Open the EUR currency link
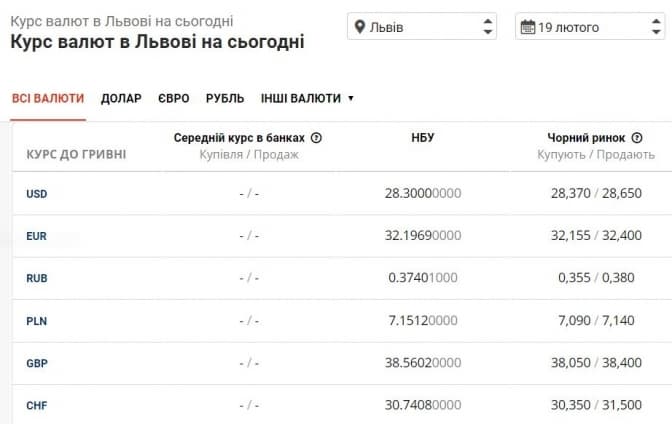This screenshot has width=672, height=424. pyautogui.click(x=37, y=236)
